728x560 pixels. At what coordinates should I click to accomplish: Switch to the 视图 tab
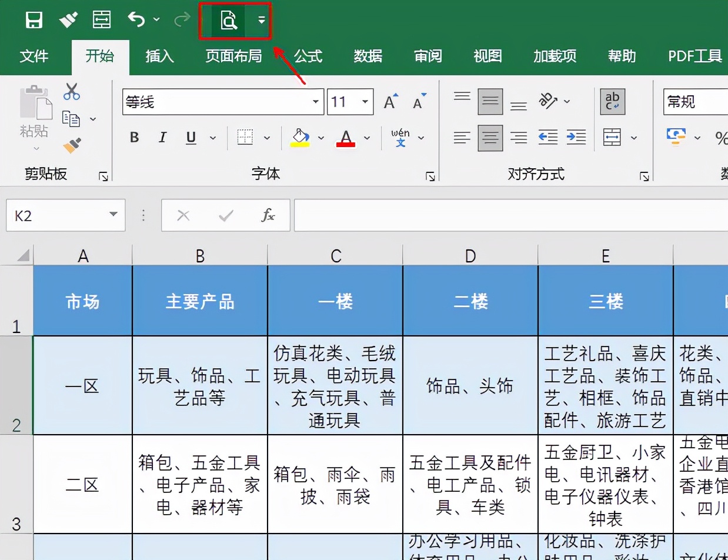(487, 56)
